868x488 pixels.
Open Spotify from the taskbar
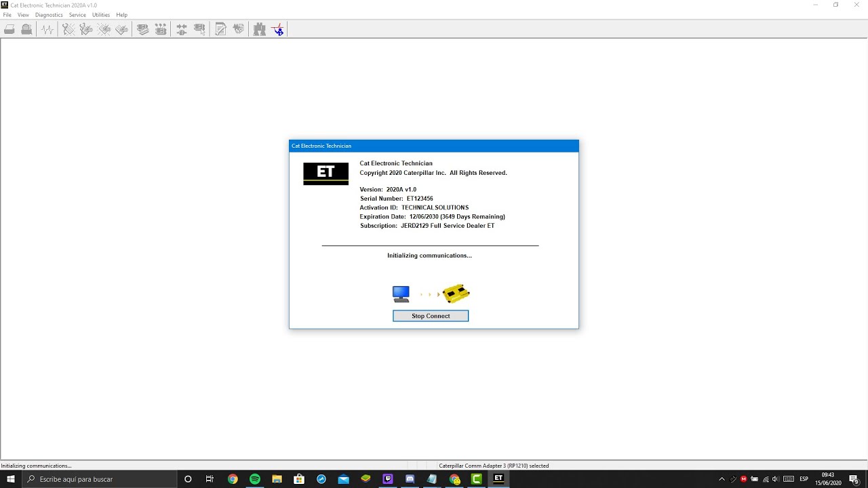coord(255,479)
